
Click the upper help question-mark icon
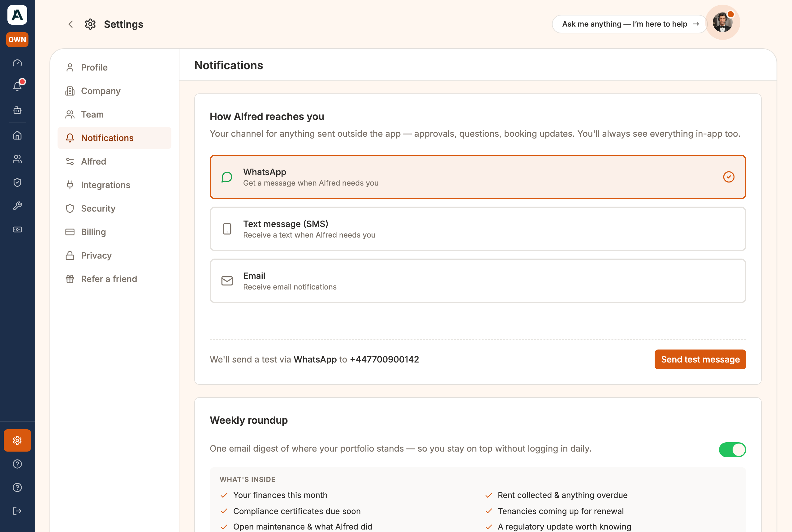point(17,464)
